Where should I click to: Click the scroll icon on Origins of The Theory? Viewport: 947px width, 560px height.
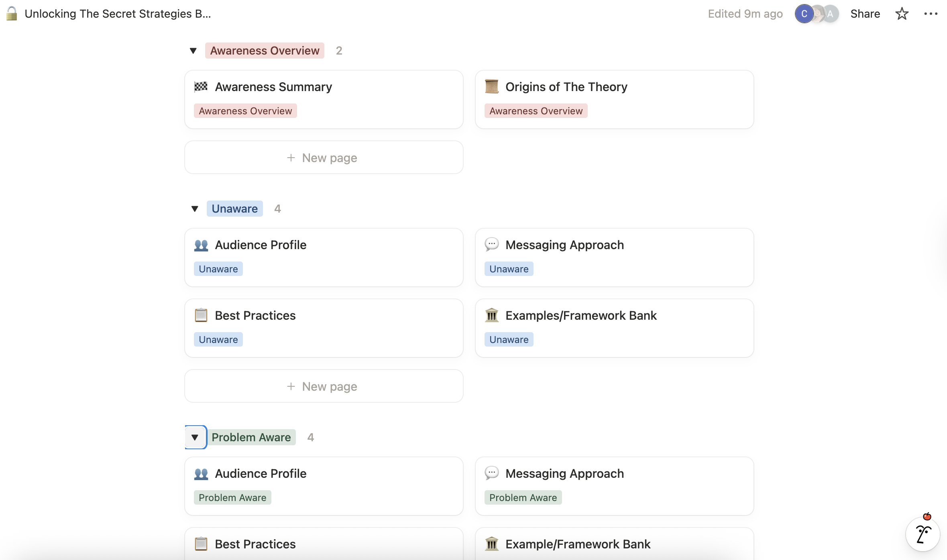coord(491,87)
